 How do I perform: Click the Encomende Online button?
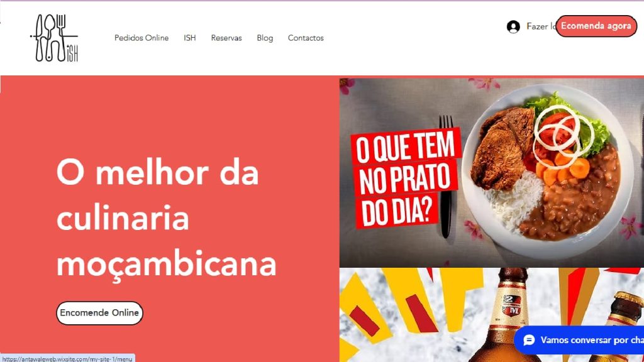(99, 313)
